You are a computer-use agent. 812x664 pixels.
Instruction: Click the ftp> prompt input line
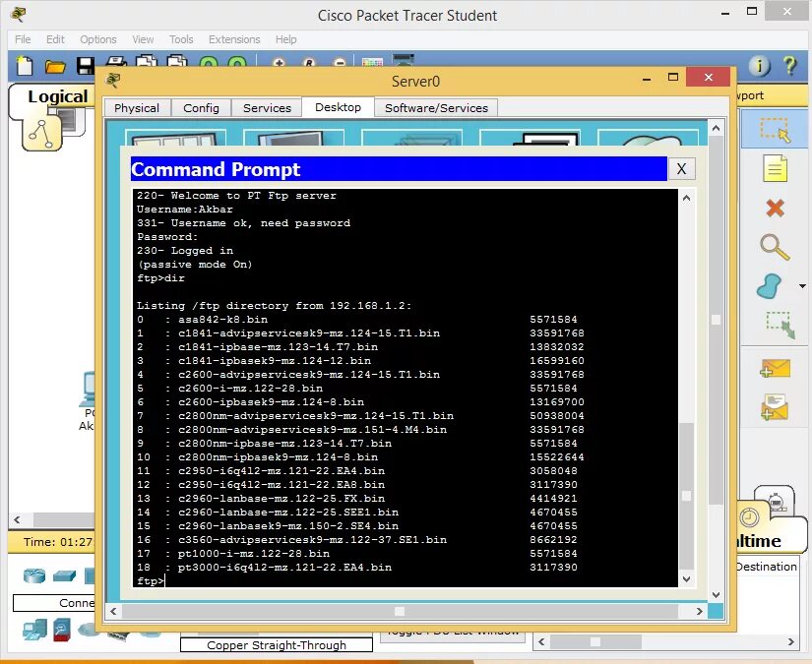[x=405, y=581]
